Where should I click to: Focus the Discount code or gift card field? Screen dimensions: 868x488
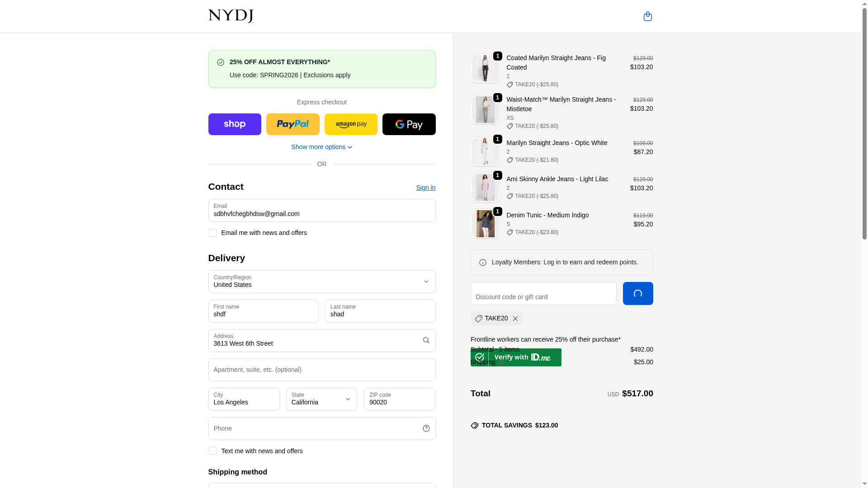543,294
